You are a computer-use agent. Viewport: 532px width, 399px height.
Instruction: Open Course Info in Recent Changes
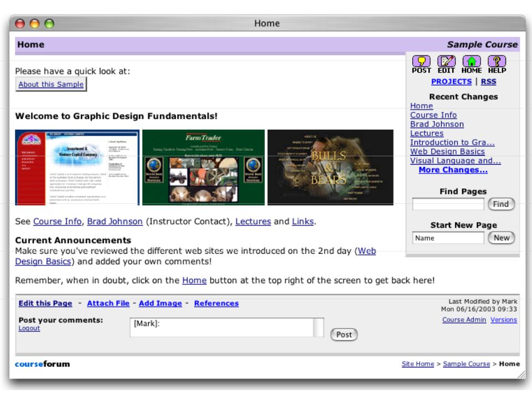pyautogui.click(x=433, y=115)
